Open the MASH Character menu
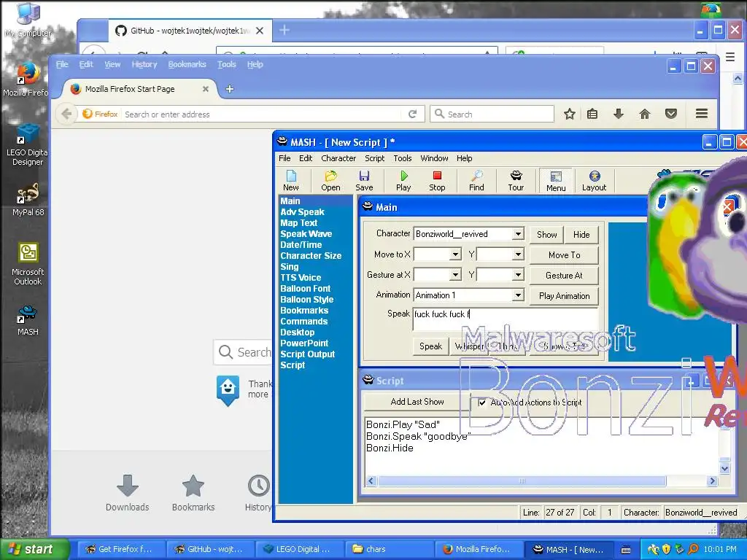The width and height of the screenshot is (747, 560). (338, 158)
